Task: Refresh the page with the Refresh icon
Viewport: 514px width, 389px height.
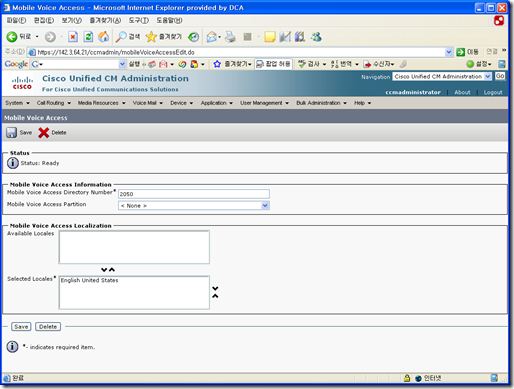Action: tap(88, 37)
